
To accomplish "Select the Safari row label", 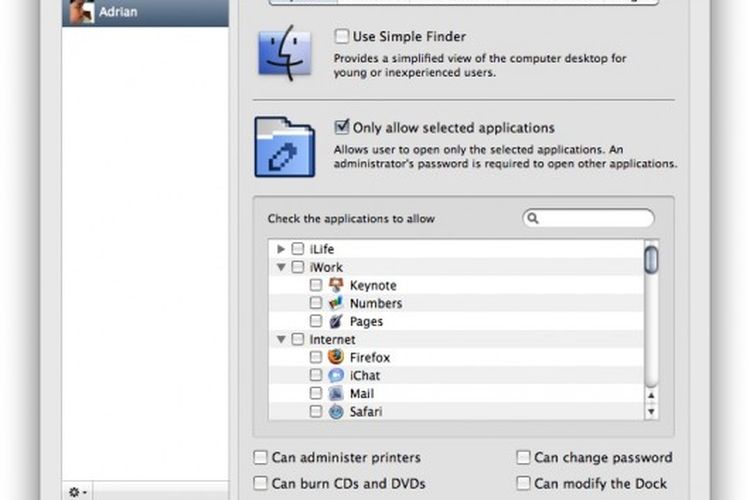I will (366, 412).
